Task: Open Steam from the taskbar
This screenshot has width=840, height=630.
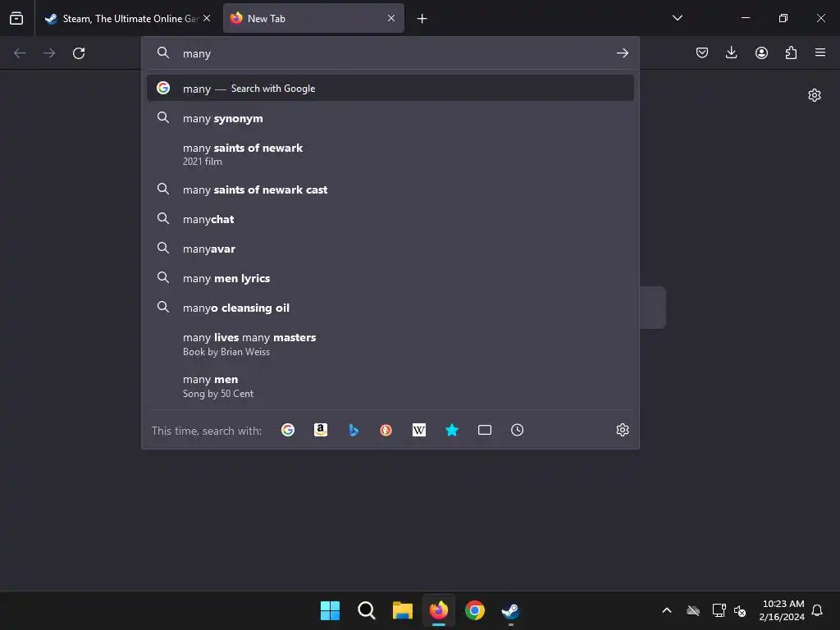Action: [x=510, y=610]
